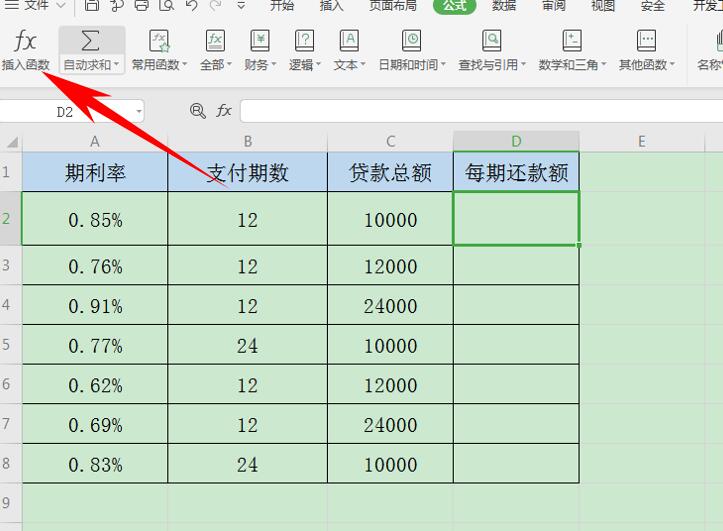Select the 24000 cell in row 7
The width and height of the screenshot is (723, 531).
tap(391, 424)
